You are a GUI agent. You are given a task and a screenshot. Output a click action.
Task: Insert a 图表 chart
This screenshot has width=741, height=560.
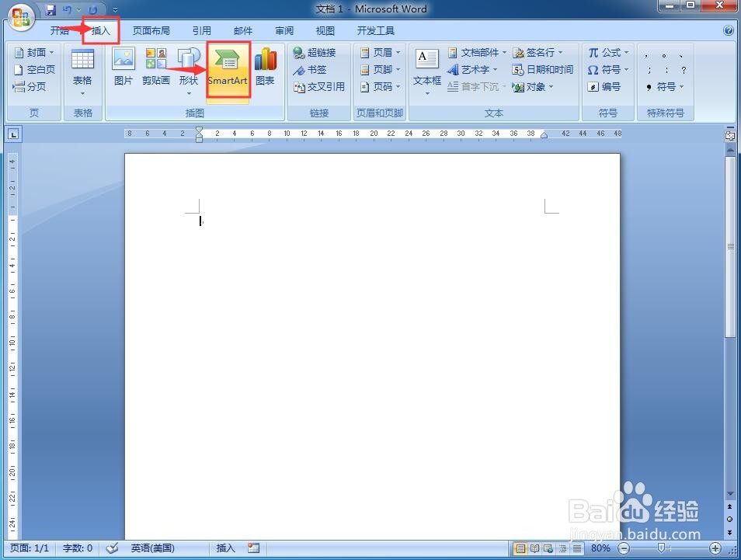click(265, 68)
